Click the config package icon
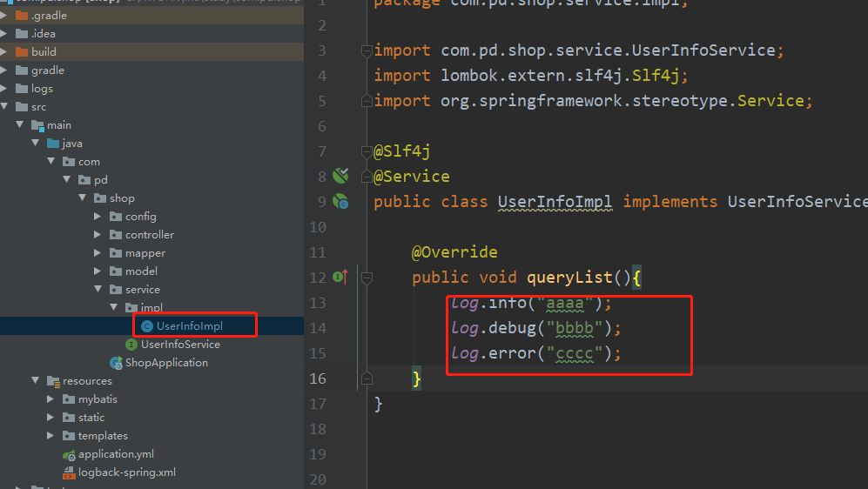The width and height of the screenshot is (868, 489). (x=116, y=217)
